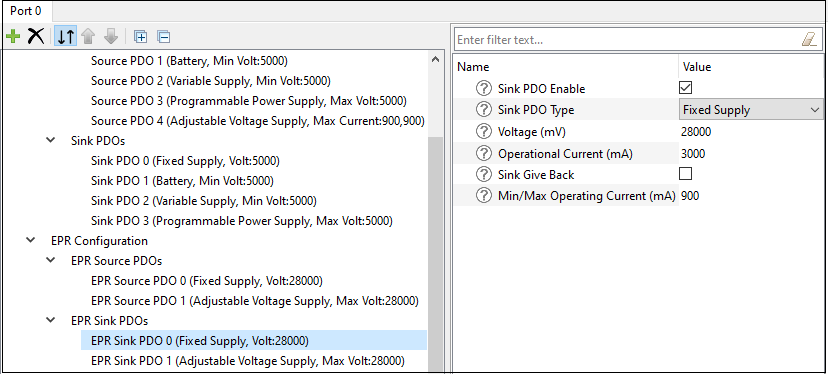828x374 pixels.
Task: Click the tree scrollbar up arrow
Action: pos(435,60)
